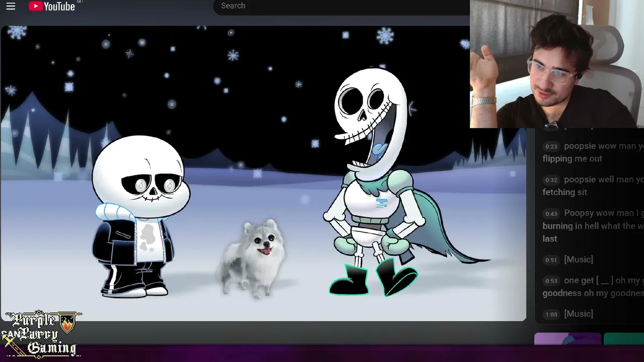The image size is (644, 362).
Task: Select the "[Music]" line at 1:08
Action: (x=579, y=314)
